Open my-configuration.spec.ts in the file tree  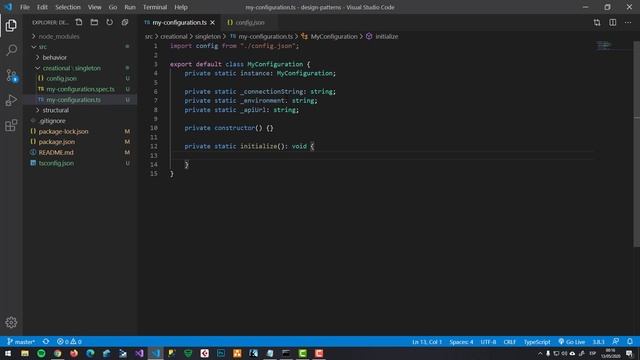pyautogui.click(x=80, y=89)
